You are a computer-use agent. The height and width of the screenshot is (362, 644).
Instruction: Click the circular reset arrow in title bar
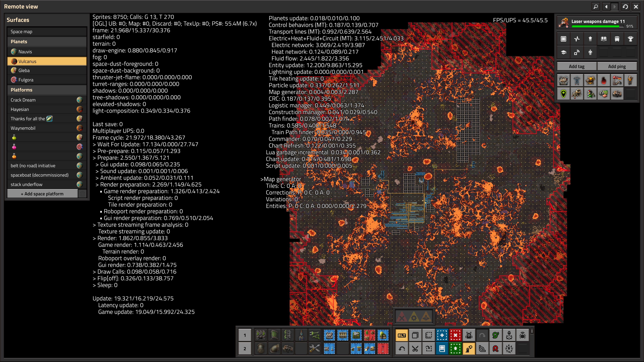pyautogui.click(x=625, y=7)
